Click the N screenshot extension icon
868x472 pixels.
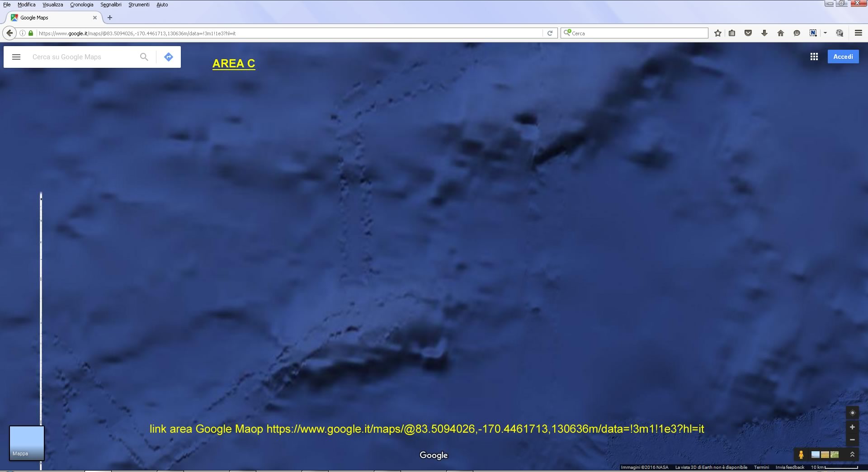813,33
